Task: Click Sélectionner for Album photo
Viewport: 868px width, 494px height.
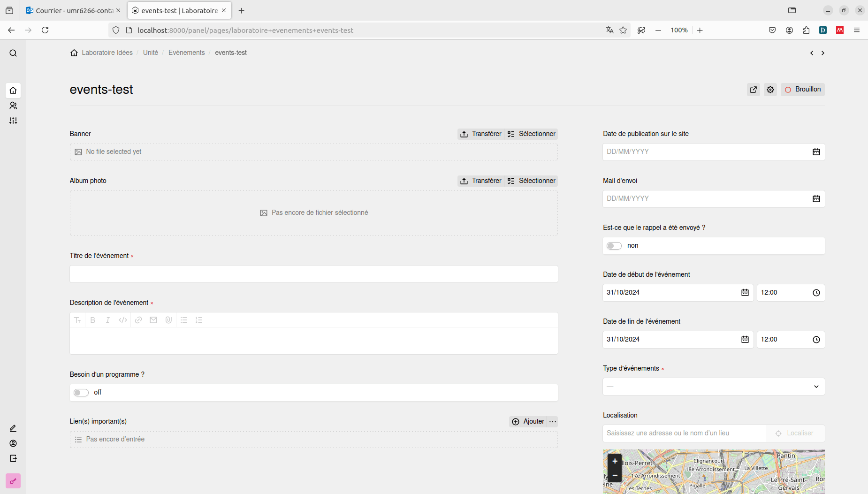Action: (531, 181)
